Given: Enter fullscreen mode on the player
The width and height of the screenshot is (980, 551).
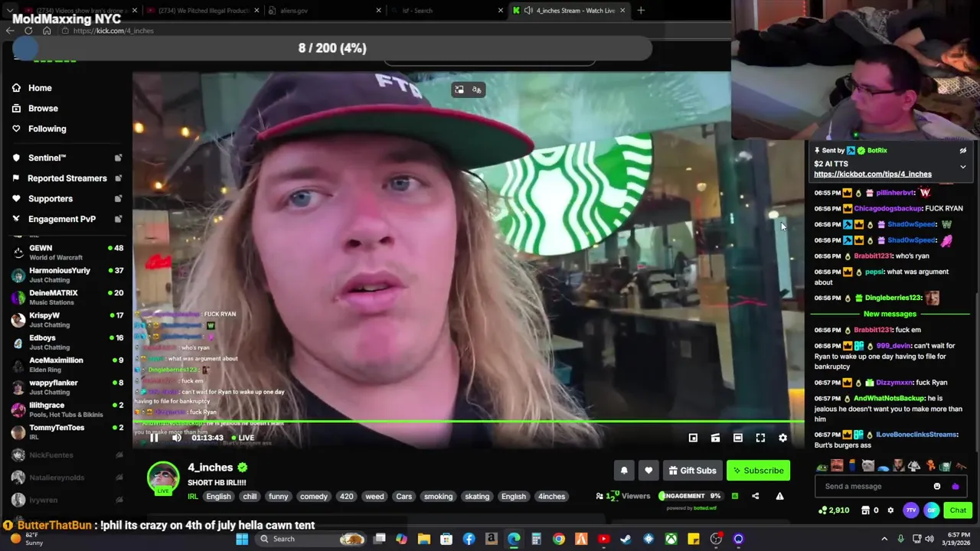Looking at the screenshot, I should click(x=760, y=438).
